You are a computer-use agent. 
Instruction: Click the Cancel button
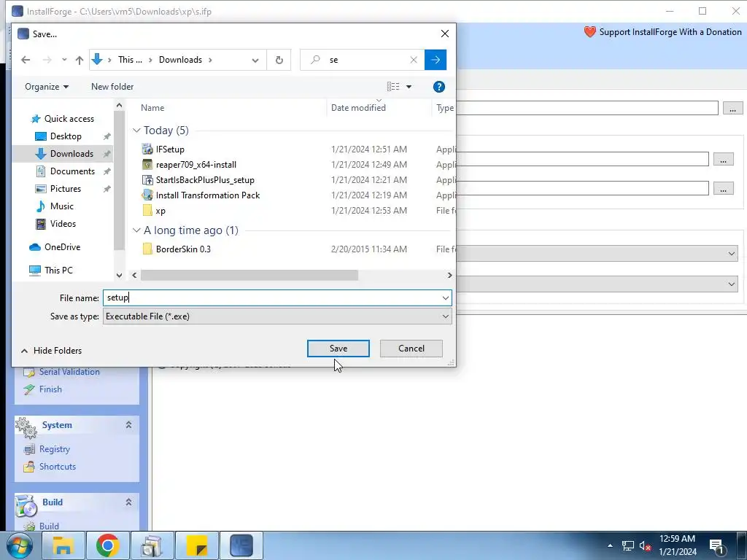click(x=411, y=349)
